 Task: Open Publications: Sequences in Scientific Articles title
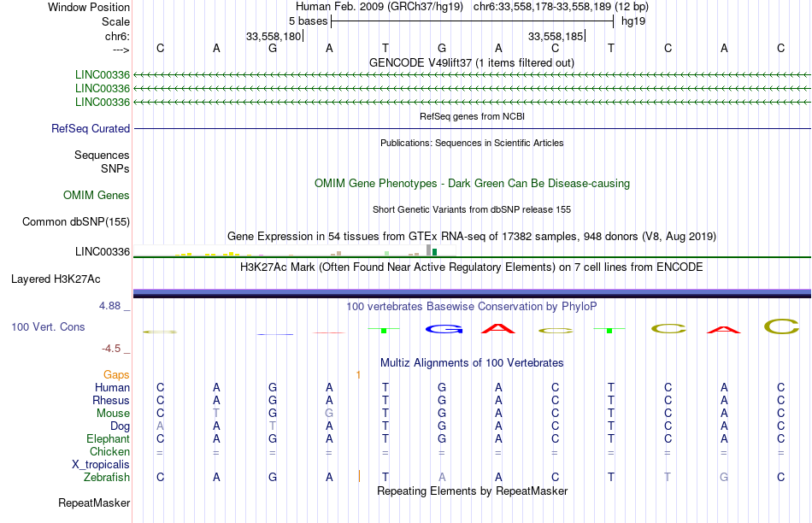point(472,143)
